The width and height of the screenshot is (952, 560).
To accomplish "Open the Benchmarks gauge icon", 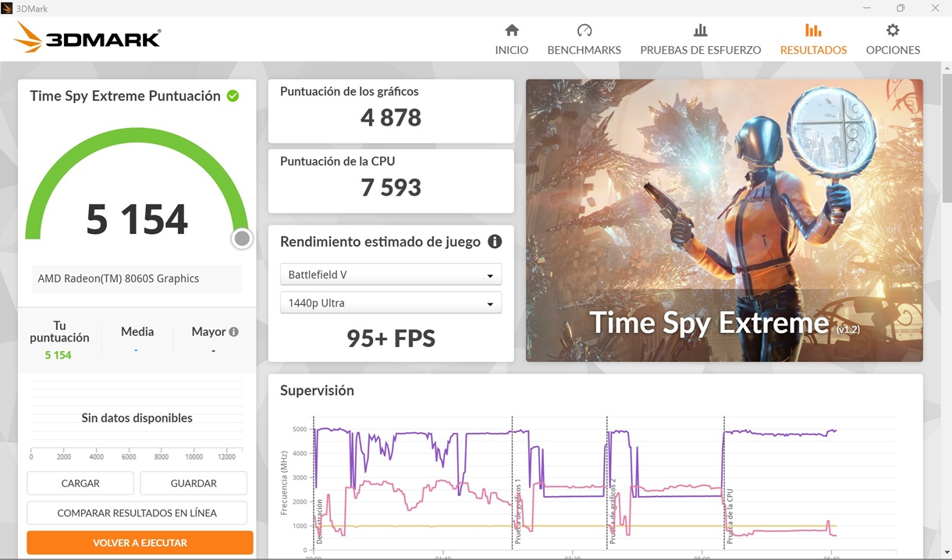I will [584, 30].
